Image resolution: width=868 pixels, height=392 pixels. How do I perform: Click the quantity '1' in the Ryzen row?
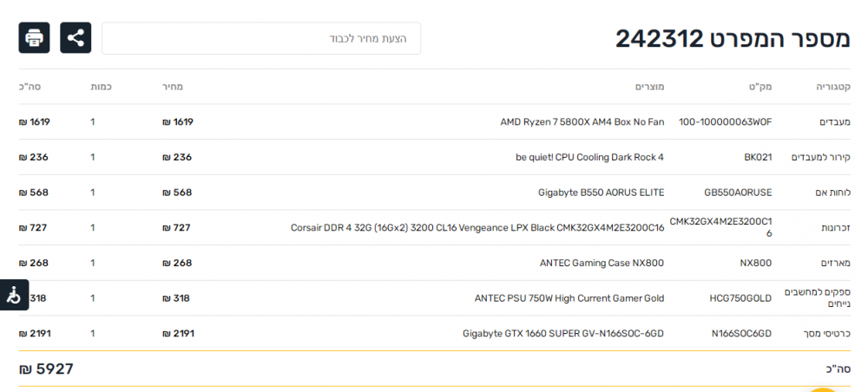click(x=93, y=121)
